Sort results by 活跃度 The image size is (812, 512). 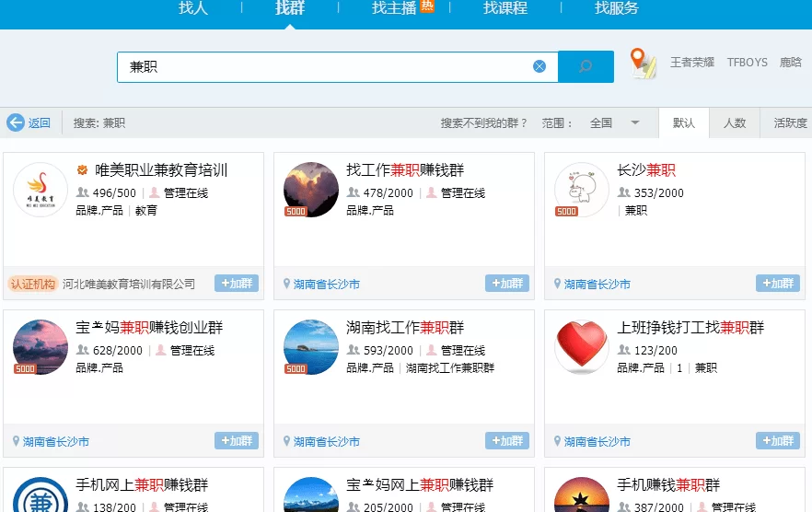[790, 122]
